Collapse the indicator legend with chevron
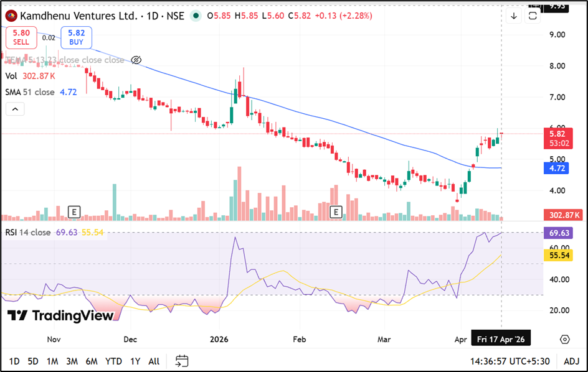Image resolution: width=588 pixels, height=372 pixels. [x=16, y=109]
